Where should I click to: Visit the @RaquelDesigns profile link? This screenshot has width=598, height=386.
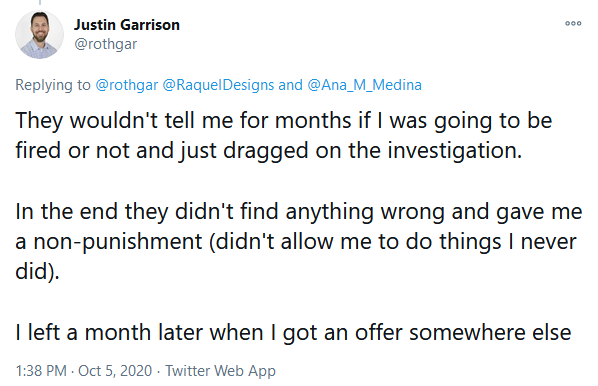(218, 85)
